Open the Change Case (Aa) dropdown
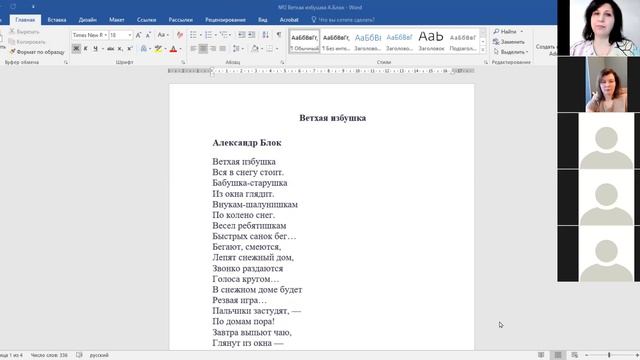640x360 pixels. [x=163, y=35]
